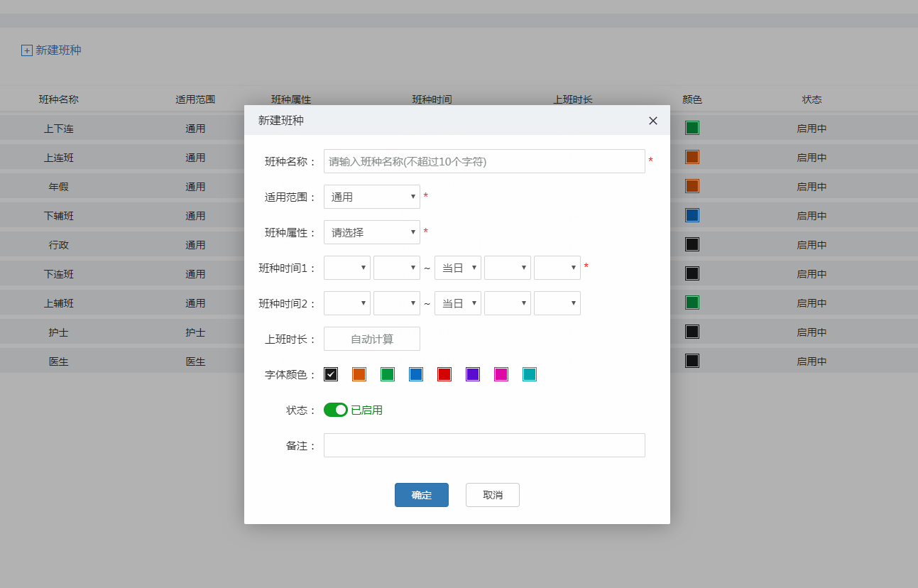Image resolution: width=918 pixels, height=588 pixels.
Task: Open first start-hour dropdown of 班种时间1
Action: tap(346, 268)
